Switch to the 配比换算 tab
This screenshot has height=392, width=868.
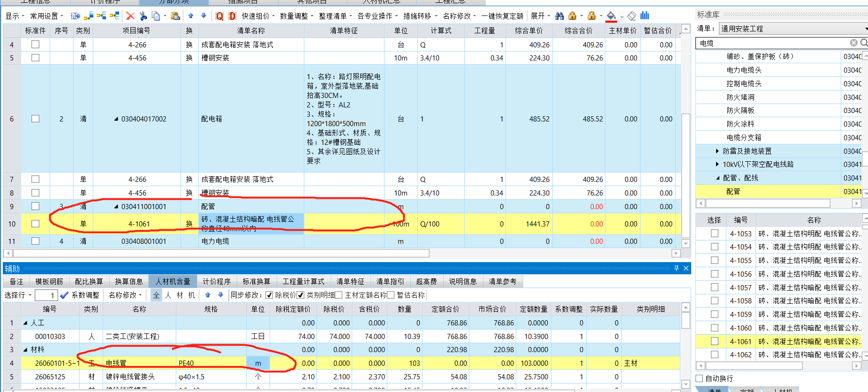point(89,281)
